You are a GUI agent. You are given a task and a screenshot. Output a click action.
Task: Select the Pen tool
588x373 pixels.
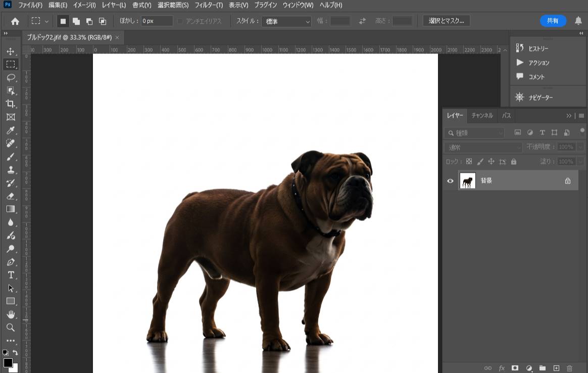pyautogui.click(x=11, y=262)
